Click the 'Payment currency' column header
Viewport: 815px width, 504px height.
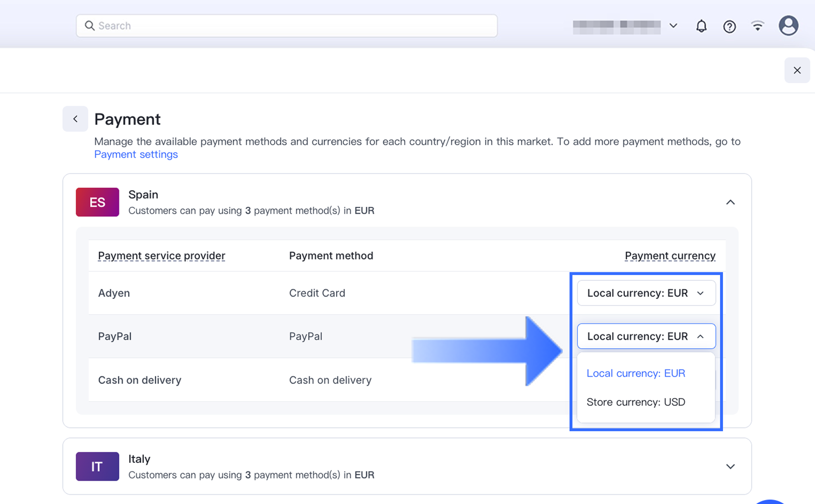tap(670, 256)
